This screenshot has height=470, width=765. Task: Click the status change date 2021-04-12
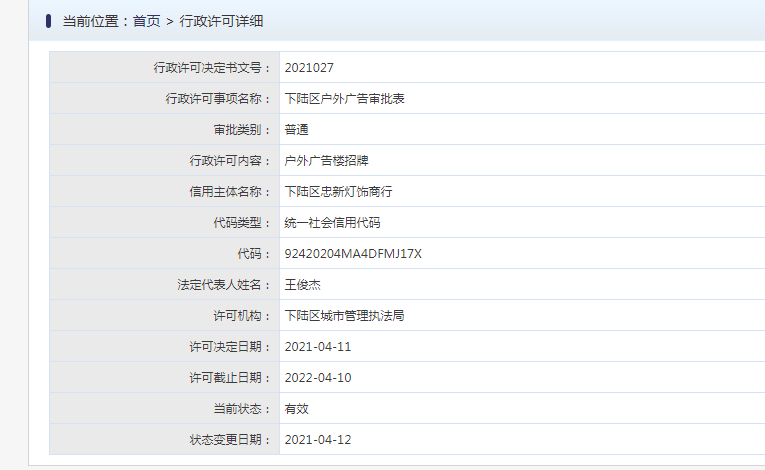tap(318, 440)
